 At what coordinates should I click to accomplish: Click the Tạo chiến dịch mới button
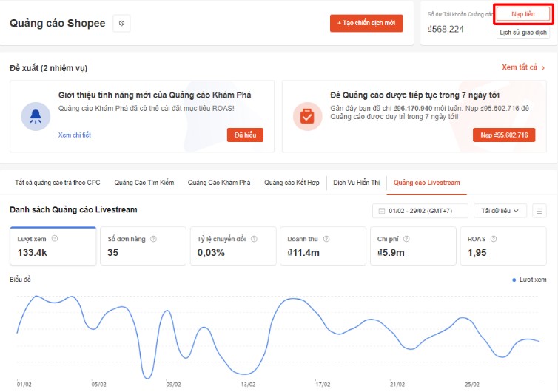(366, 23)
